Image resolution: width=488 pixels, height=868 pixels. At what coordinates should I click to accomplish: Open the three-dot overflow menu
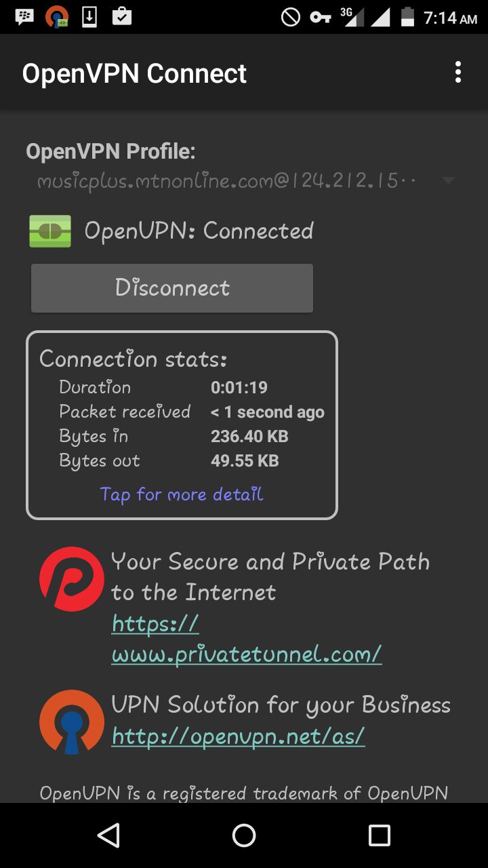pyautogui.click(x=458, y=72)
